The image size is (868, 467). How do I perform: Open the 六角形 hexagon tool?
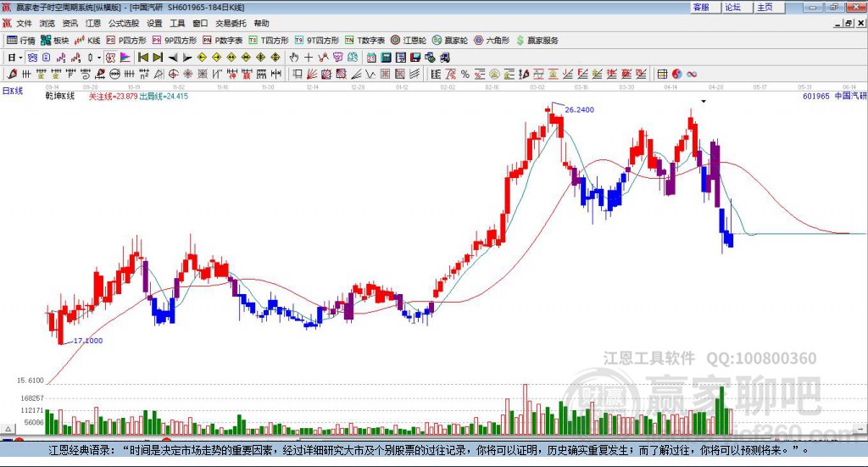point(492,41)
